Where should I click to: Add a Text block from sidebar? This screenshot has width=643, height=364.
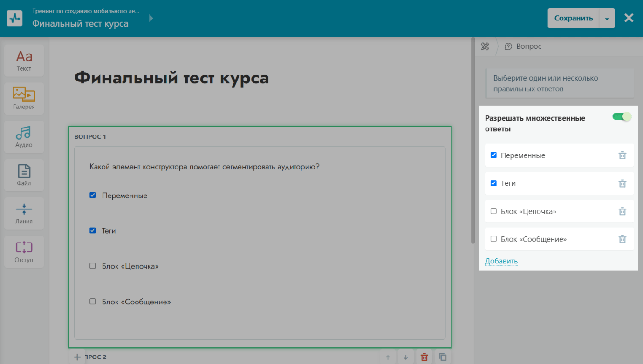(x=24, y=61)
